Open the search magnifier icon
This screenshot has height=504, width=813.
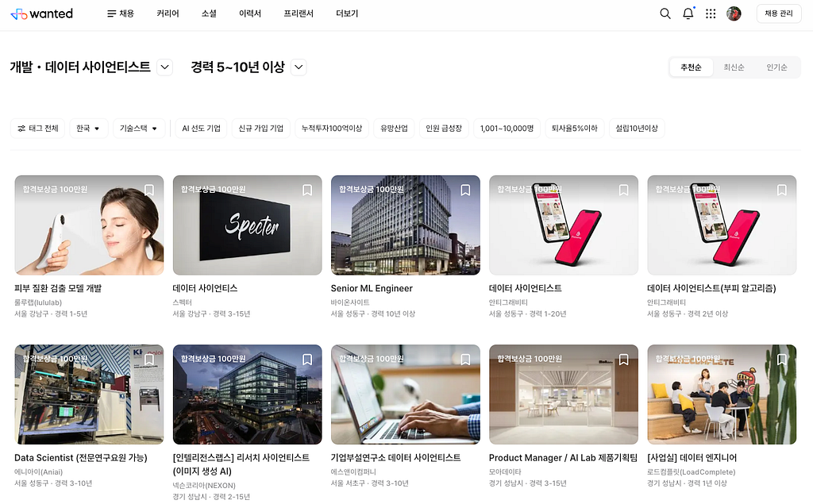665,14
